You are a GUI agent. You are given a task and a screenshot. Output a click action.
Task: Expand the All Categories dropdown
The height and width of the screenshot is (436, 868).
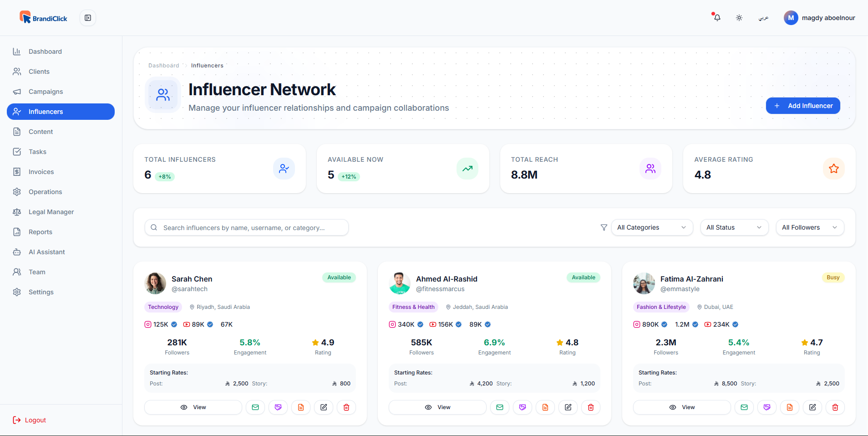click(651, 227)
